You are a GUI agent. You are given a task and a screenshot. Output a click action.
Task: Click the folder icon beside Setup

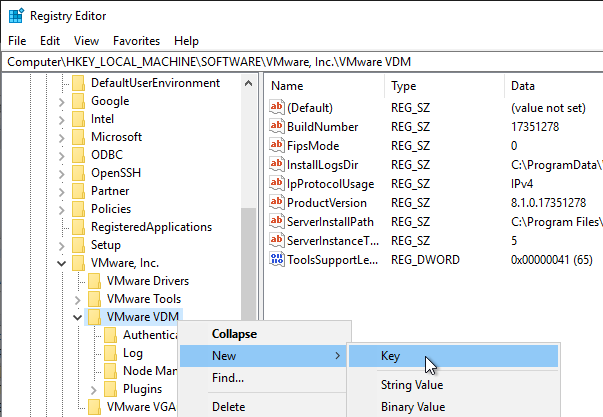78,245
